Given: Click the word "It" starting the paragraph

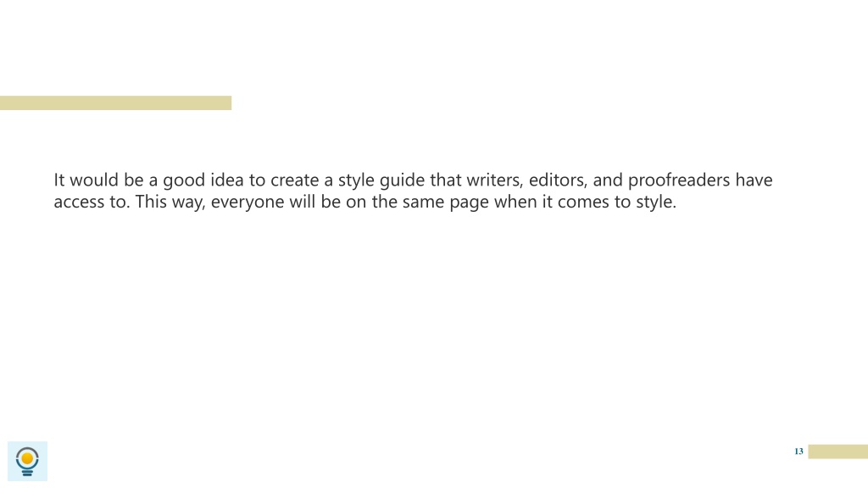Looking at the screenshot, I should tap(58, 180).
